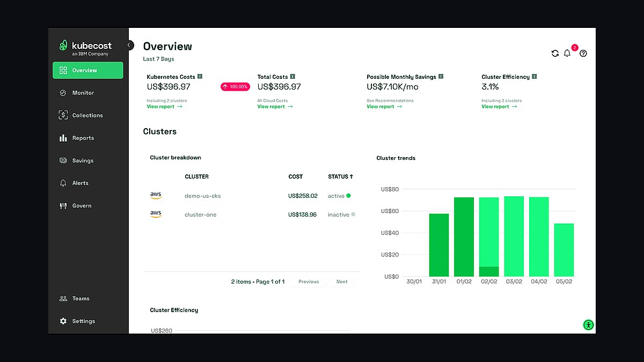Image resolution: width=644 pixels, height=362 pixels.
Task: Click the CLUSTER column header
Action: pos(196,176)
